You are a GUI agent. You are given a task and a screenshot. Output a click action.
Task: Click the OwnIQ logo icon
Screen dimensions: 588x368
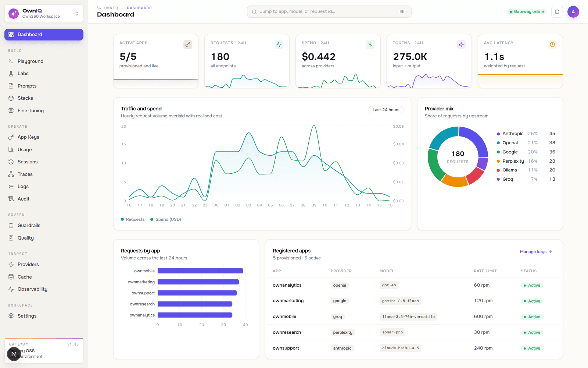coord(14,14)
